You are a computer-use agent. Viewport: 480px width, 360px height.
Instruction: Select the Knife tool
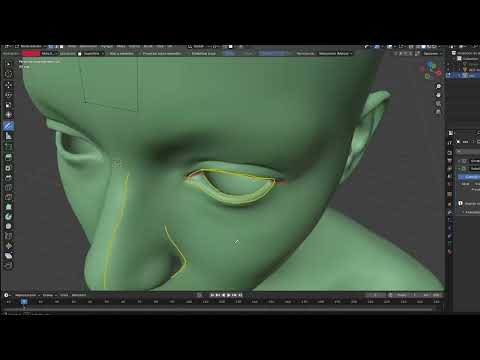coord(9,197)
